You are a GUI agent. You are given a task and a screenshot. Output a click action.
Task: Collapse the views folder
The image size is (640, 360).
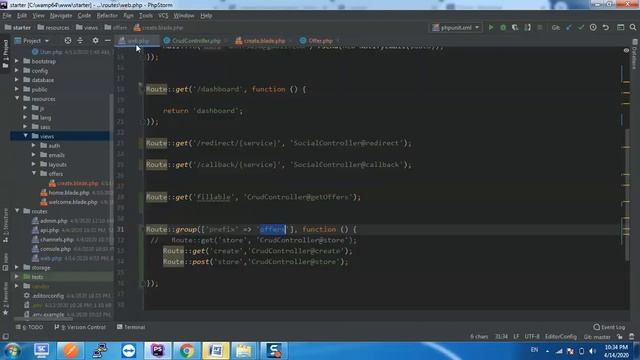coord(26,136)
